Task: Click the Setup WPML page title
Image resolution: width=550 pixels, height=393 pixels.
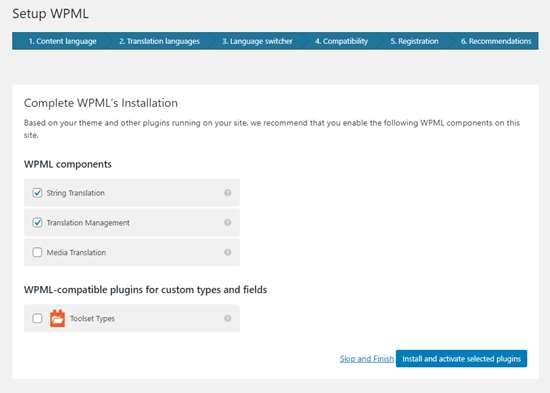Action: click(x=50, y=14)
